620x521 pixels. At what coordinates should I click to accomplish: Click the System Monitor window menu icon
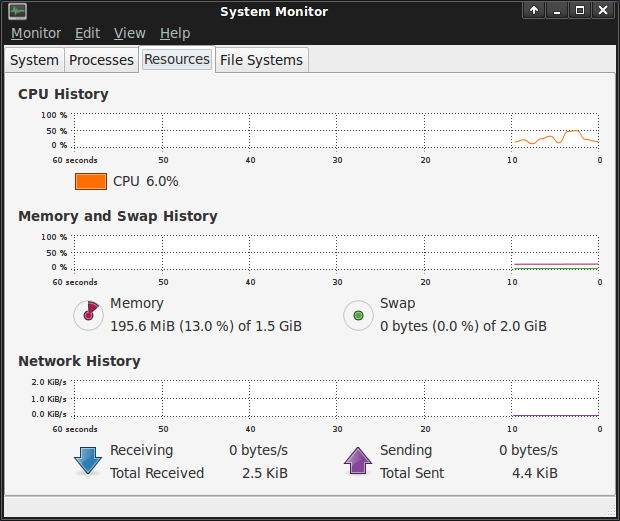(x=17, y=11)
